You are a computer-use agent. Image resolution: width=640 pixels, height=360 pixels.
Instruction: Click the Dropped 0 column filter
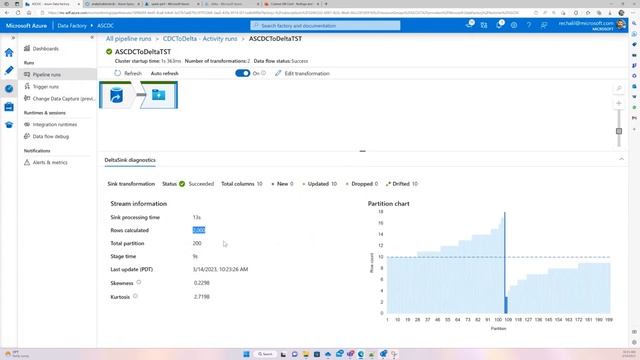coord(362,184)
